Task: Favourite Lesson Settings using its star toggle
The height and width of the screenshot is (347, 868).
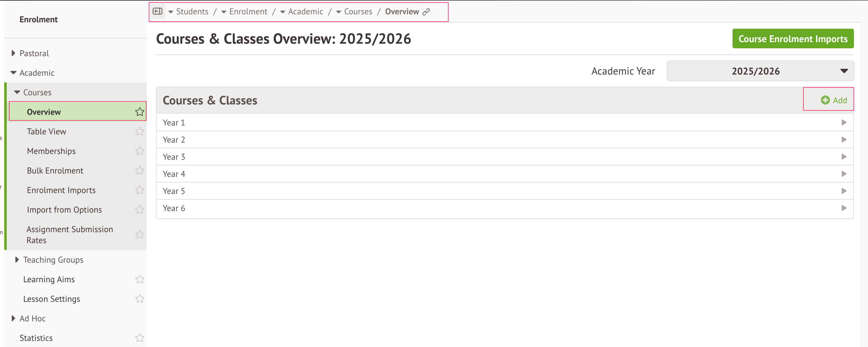Action: (139, 298)
